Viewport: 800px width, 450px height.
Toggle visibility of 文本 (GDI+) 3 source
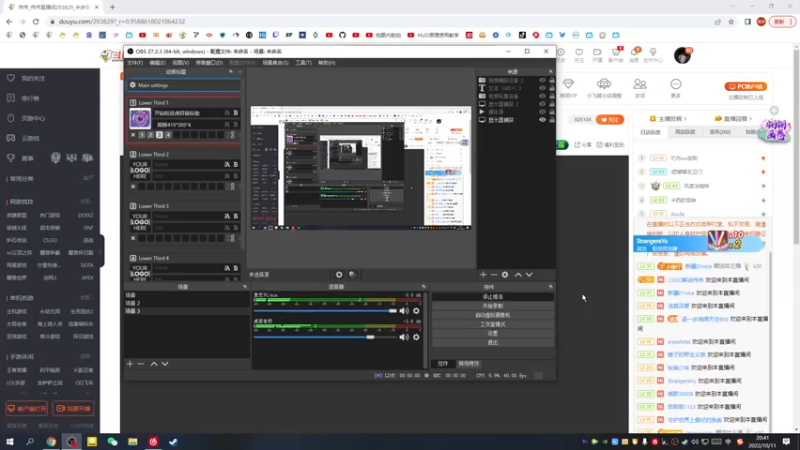(x=542, y=88)
